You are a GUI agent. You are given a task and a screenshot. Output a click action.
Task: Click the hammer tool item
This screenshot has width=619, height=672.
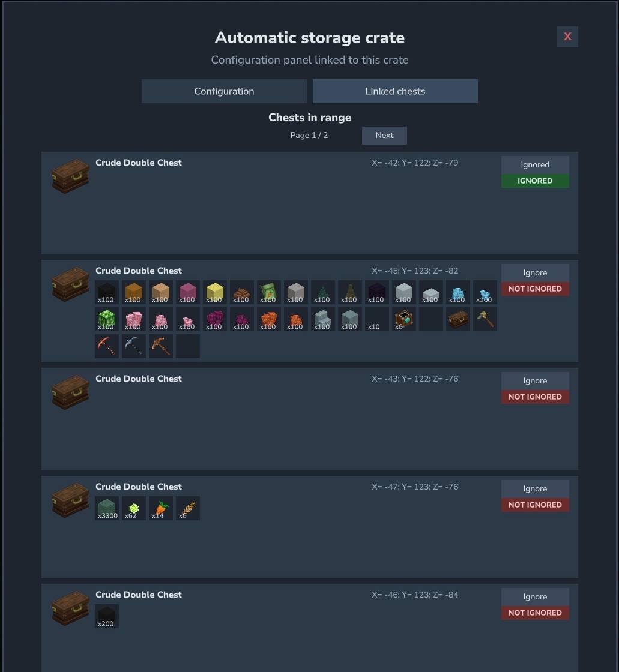click(x=485, y=319)
